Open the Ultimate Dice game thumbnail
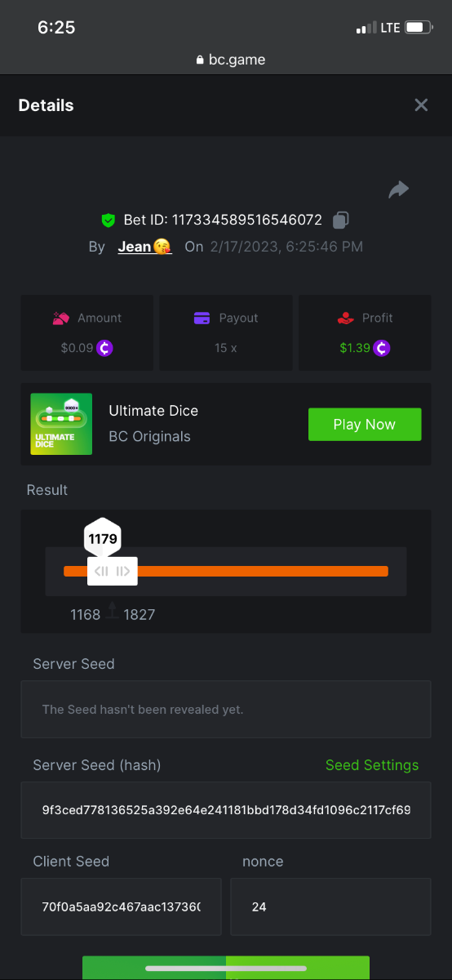The height and width of the screenshot is (980, 452). pyautogui.click(x=62, y=424)
